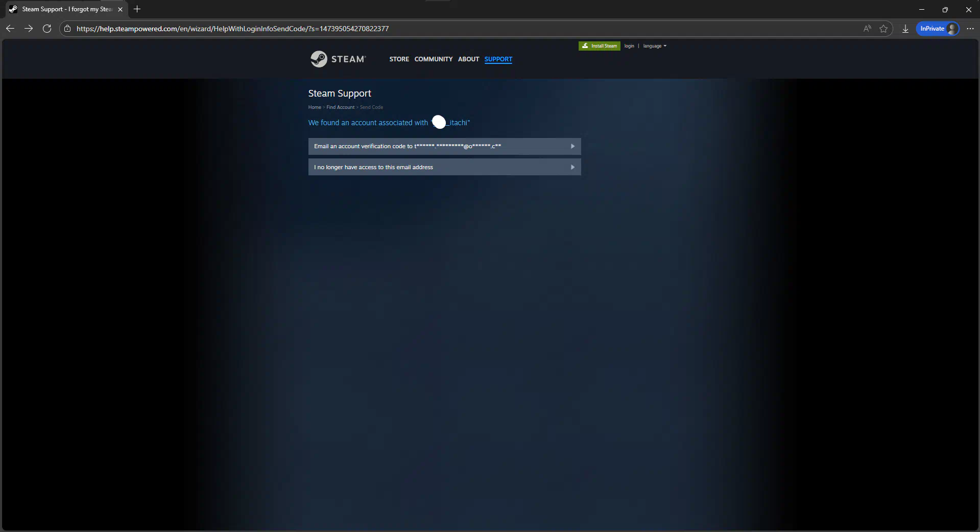Open the SUPPORT menu item
The image size is (980, 532).
[x=498, y=59]
